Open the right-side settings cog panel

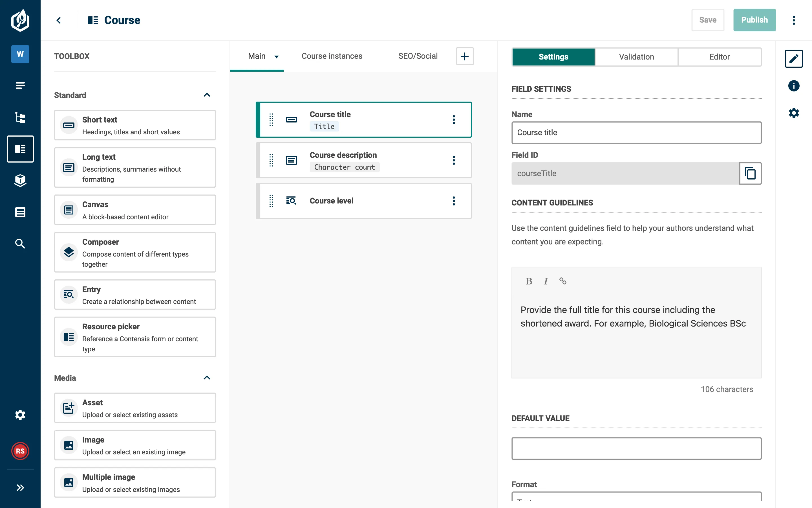(x=794, y=113)
